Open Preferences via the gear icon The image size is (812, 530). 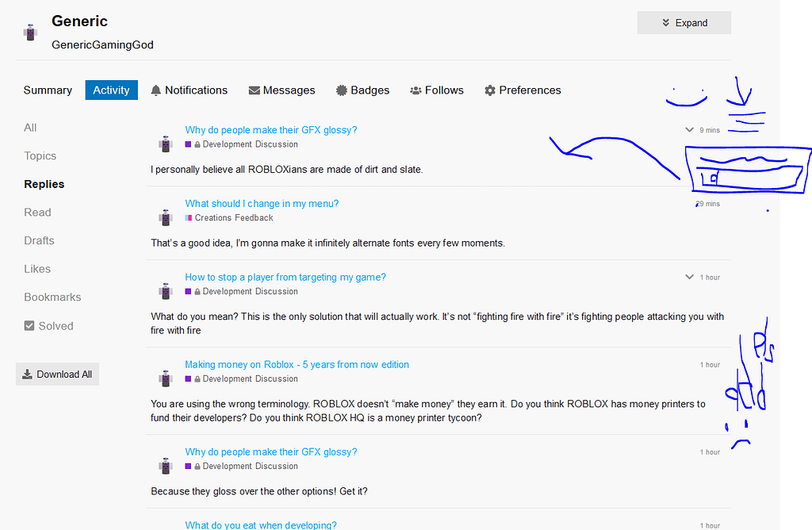(x=489, y=90)
